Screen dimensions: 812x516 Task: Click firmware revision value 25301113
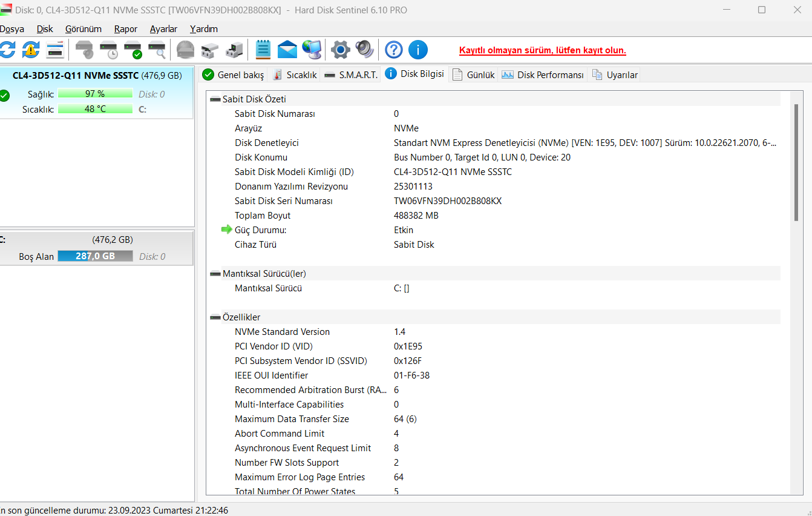click(413, 186)
